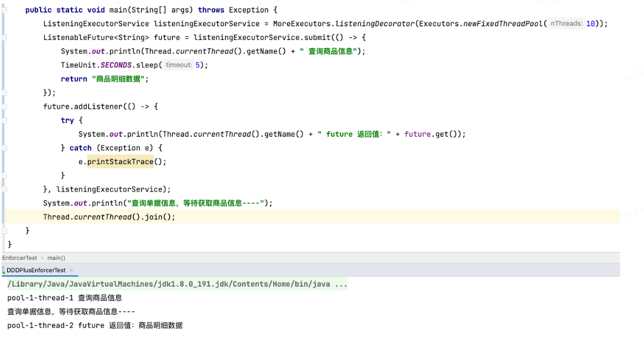
Task: Click the string " 查询商品信息" in code
Action: [328, 51]
